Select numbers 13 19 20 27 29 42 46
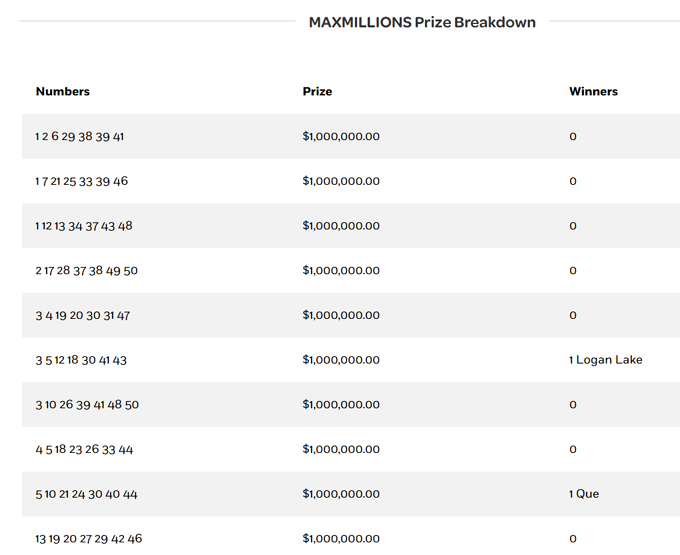 point(89,539)
